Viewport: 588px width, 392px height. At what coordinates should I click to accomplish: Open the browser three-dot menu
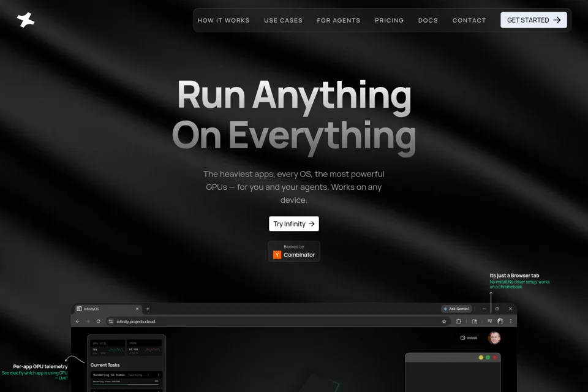click(x=510, y=321)
